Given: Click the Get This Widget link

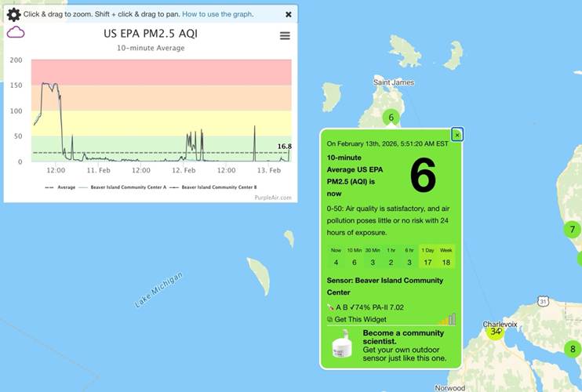Looking at the screenshot, I should pyautogui.click(x=361, y=319).
